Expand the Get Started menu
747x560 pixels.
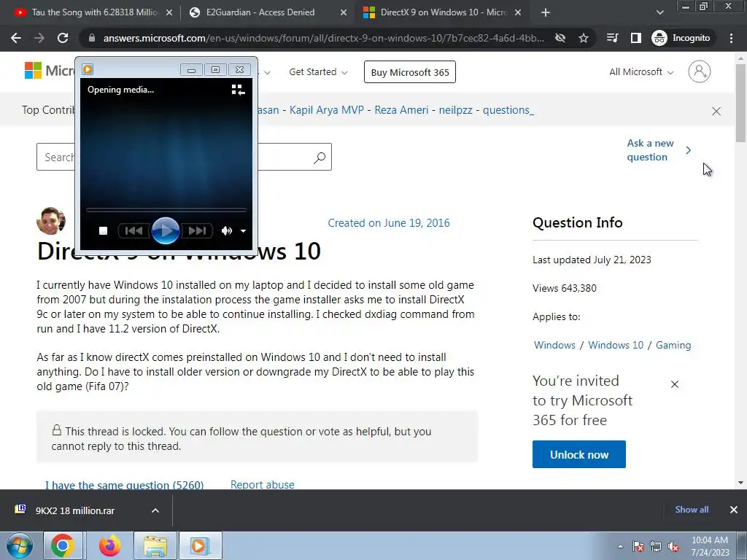click(318, 72)
